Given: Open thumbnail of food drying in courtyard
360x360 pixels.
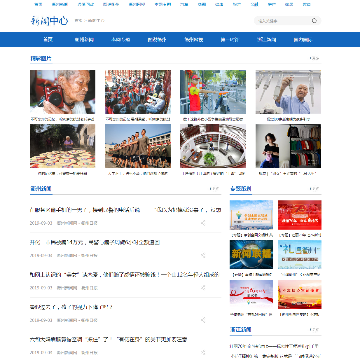Looking at the screenshot, I should (x=62, y=146).
